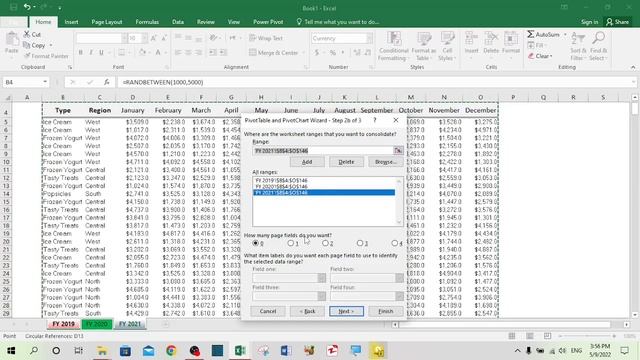Click the Add button in wizard
Viewport: 640px width, 360px height.
307,162
